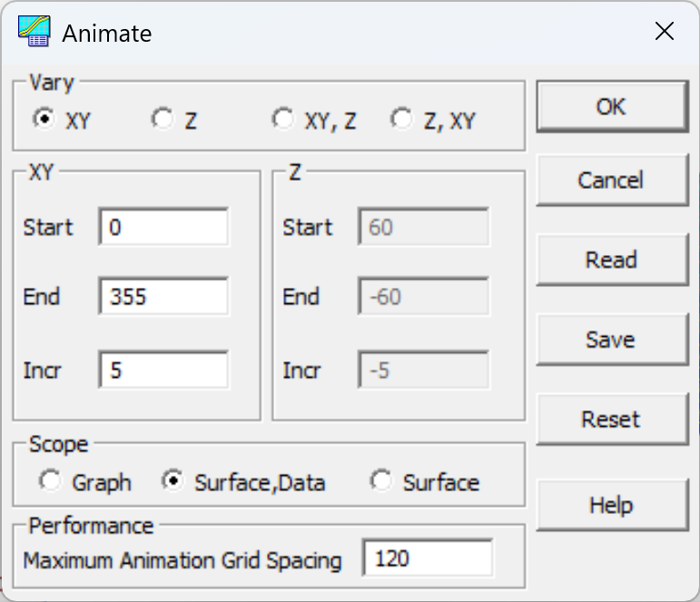
Task: Close the Animate dialog
Action: 665,31
